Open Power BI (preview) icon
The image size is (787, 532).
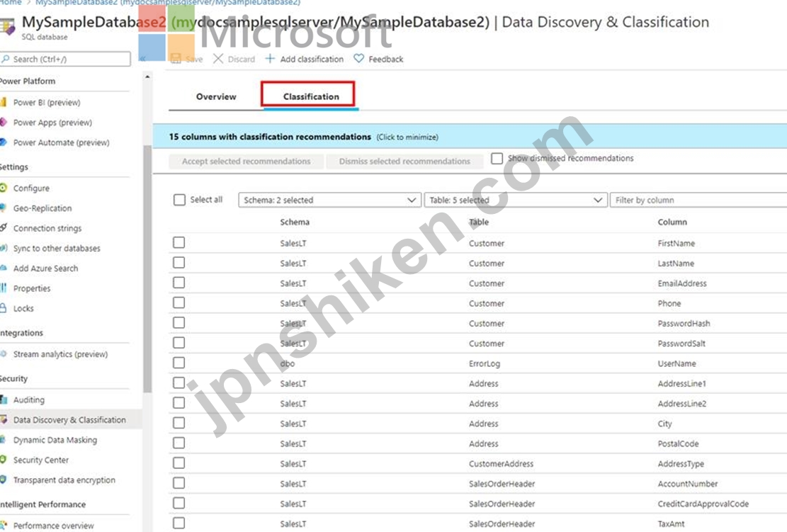[x=3, y=103]
